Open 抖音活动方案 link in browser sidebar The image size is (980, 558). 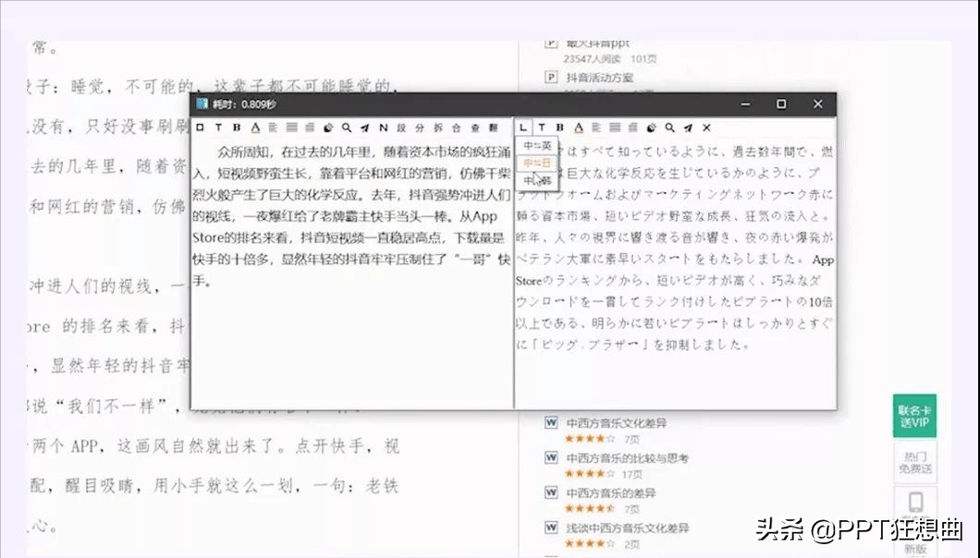[599, 78]
